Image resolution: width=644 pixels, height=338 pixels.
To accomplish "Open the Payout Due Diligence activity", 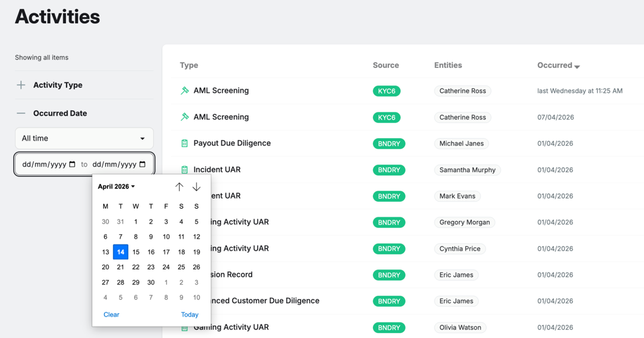I will pyautogui.click(x=232, y=143).
